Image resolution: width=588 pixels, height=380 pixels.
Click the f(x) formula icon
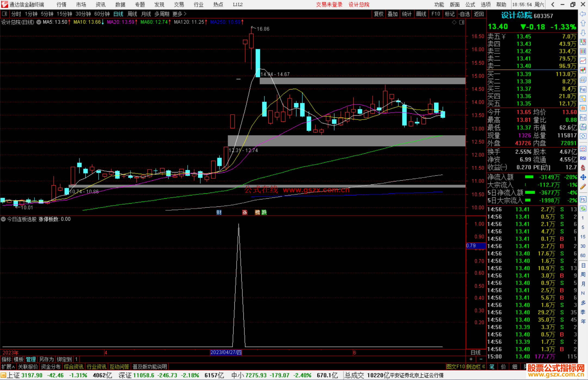[583, 127]
